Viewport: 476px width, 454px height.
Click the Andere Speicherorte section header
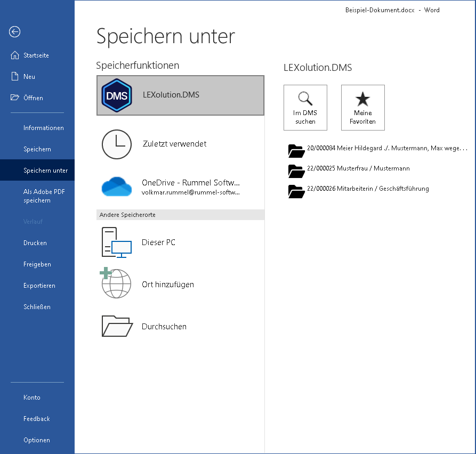[x=180, y=215]
